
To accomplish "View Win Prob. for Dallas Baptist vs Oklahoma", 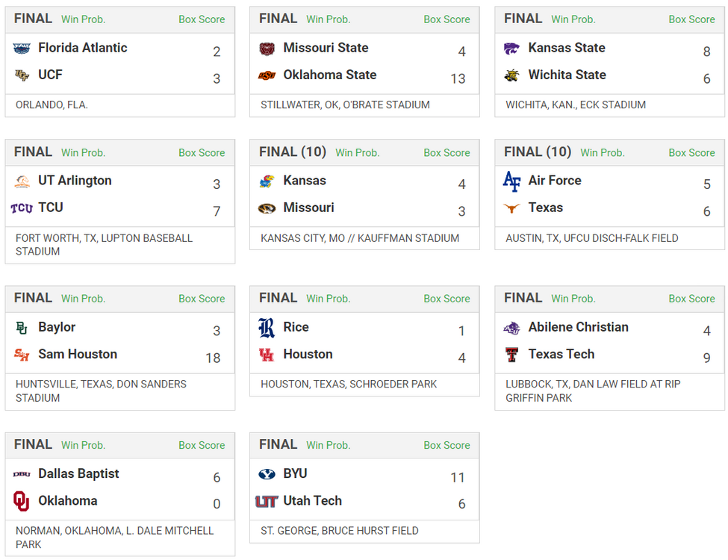I will coord(83,445).
